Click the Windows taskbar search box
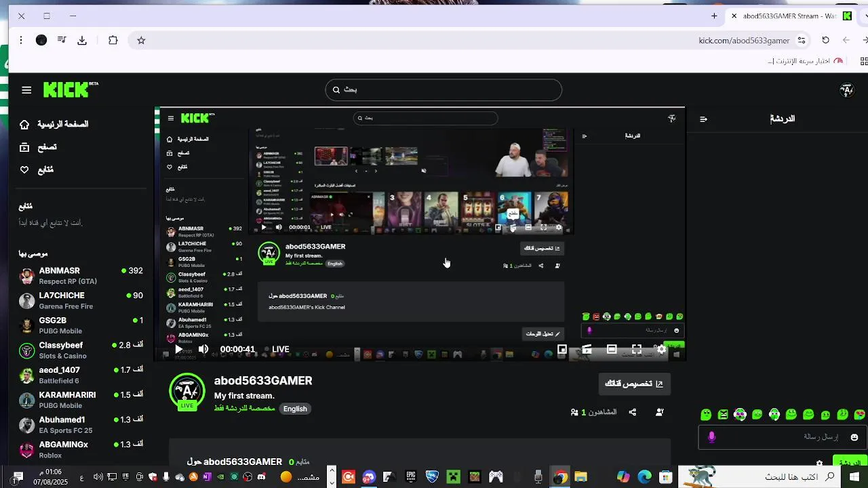The height and width of the screenshot is (488, 868). click(x=759, y=477)
